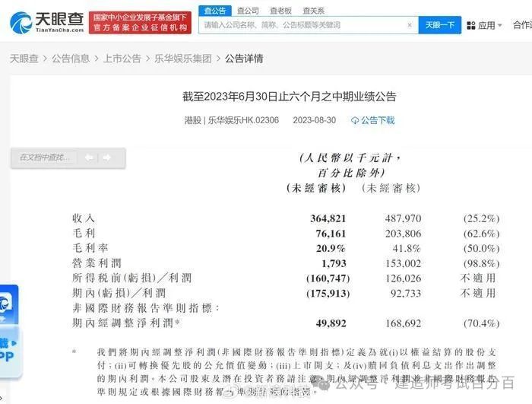This screenshot has height=404, width=532.
Task: Click the floating app download widget
Action: coord(9,331)
